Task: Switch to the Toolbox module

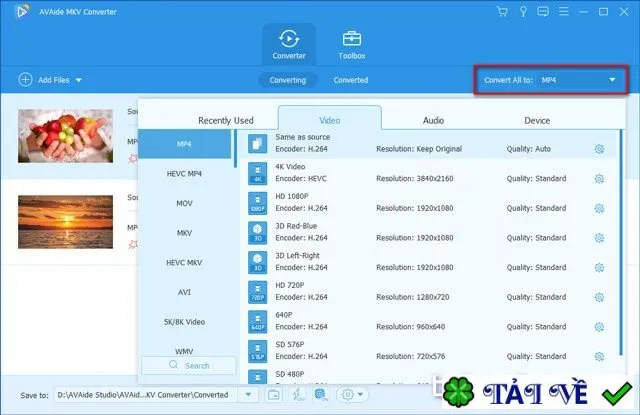Action: click(x=351, y=44)
